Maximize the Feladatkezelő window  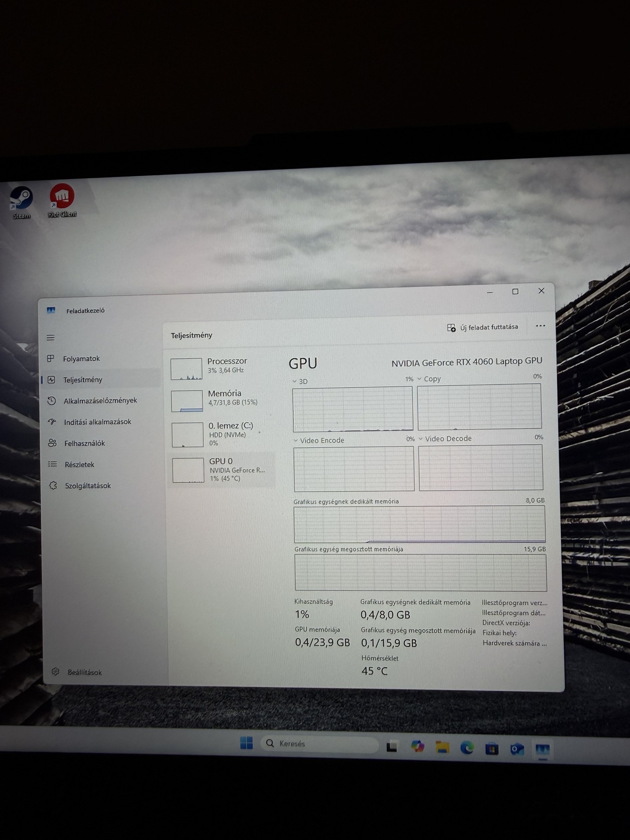point(515,291)
